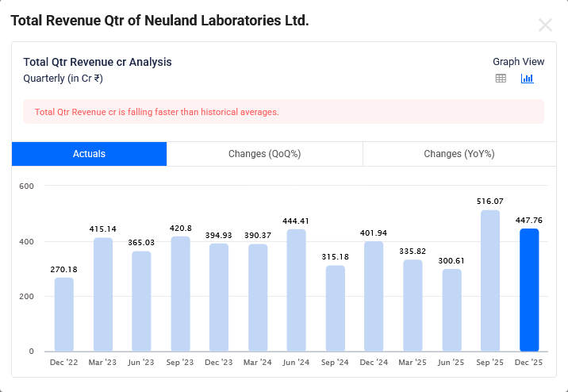
Task: Select the Jun '24 bar
Action: point(297,290)
